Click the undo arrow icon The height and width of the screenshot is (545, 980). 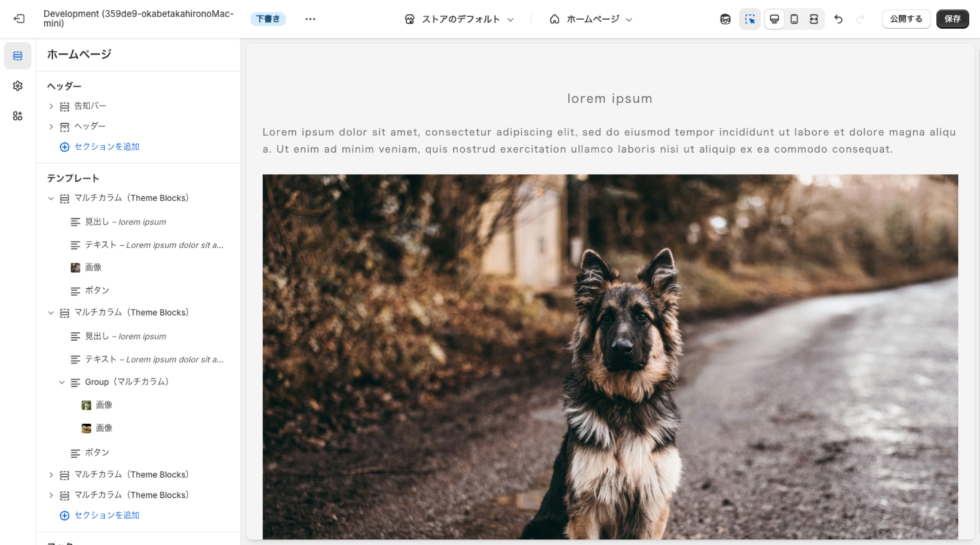click(x=839, y=19)
